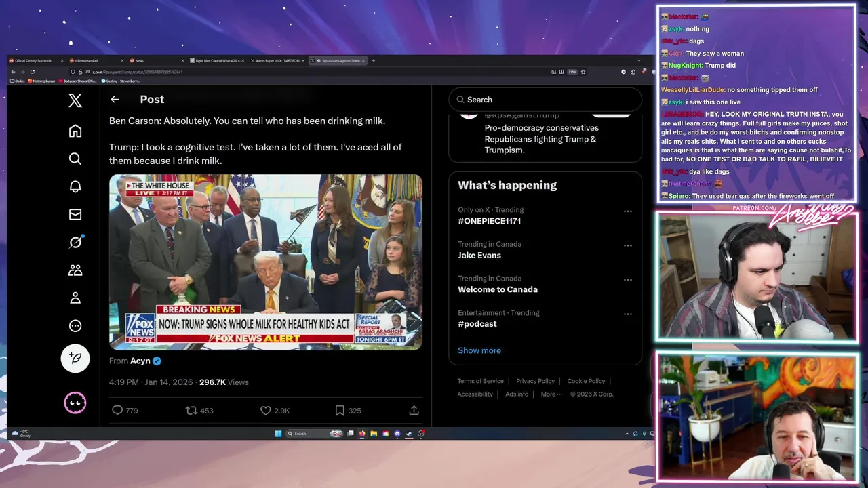868x488 pixels.
Task: Open Steam from the taskbar
Action: pyautogui.click(x=409, y=434)
